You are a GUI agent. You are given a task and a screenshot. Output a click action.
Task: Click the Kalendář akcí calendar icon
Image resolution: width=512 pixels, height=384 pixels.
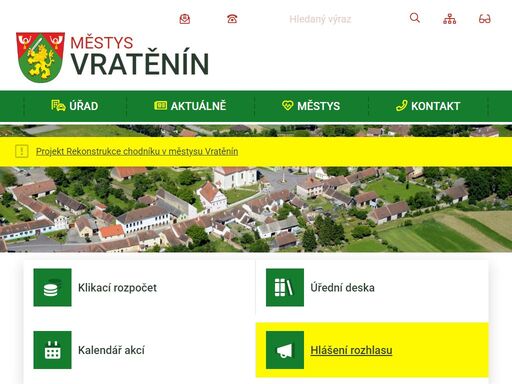pyautogui.click(x=52, y=350)
